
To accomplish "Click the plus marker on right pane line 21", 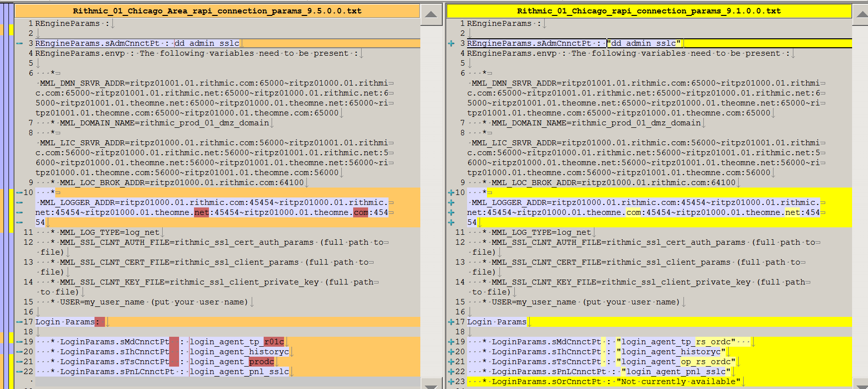I will click(451, 362).
